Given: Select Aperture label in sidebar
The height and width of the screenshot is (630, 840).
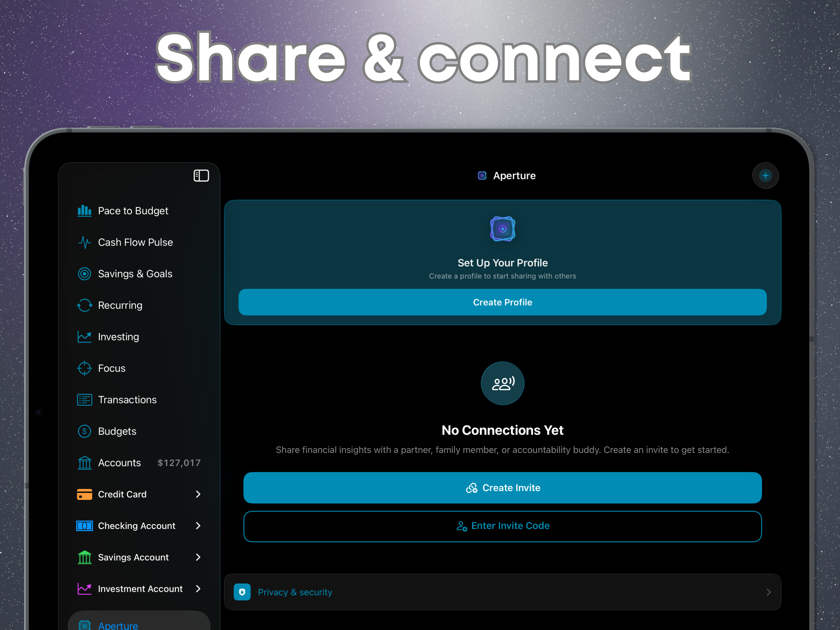Looking at the screenshot, I should click(118, 625).
